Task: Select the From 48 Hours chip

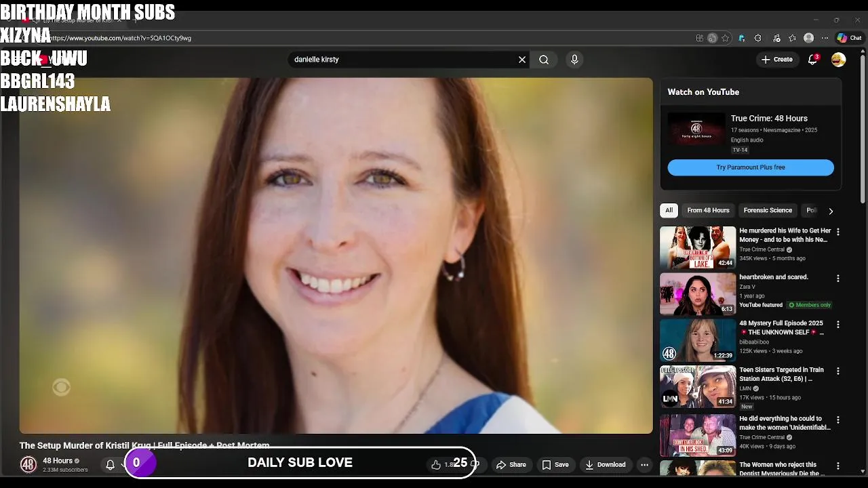Action: click(708, 210)
